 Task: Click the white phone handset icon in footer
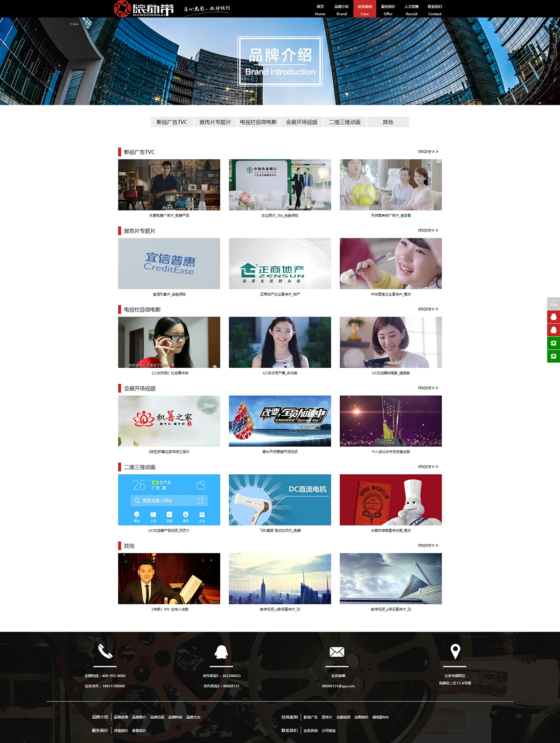point(105,651)
